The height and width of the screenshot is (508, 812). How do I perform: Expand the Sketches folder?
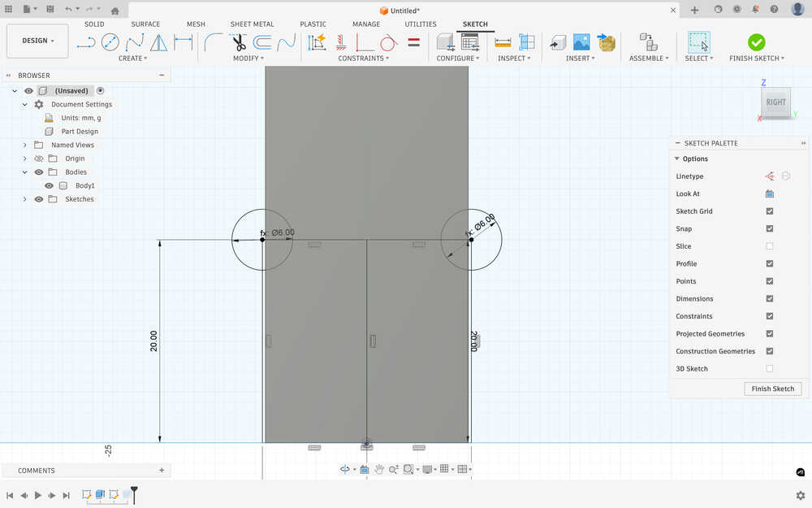tap(24, 199)
